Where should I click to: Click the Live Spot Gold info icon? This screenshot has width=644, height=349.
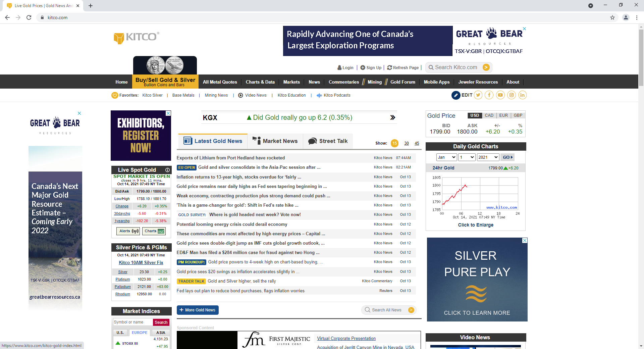click(167, 170)
